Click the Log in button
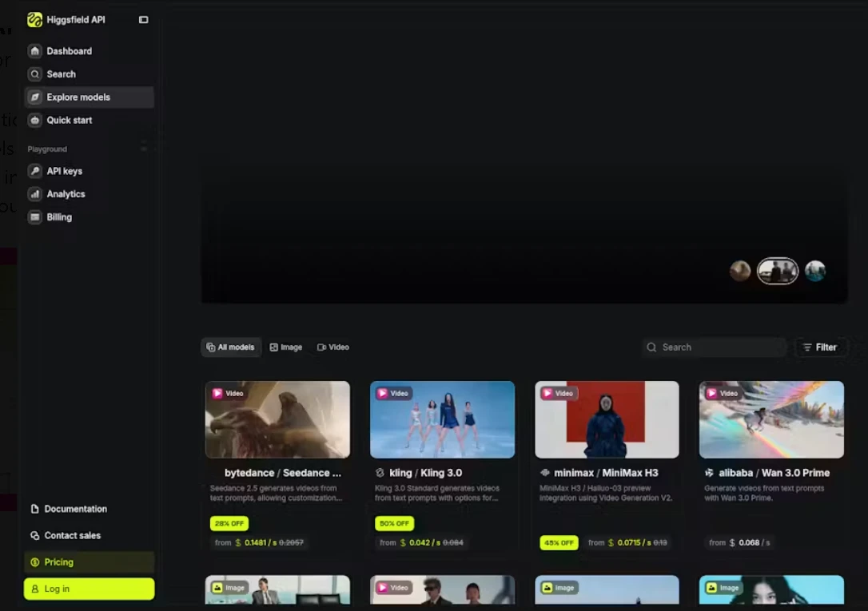The height and width of the screenshot is (611, 868). pyautogui.click(x=90, y=589)
